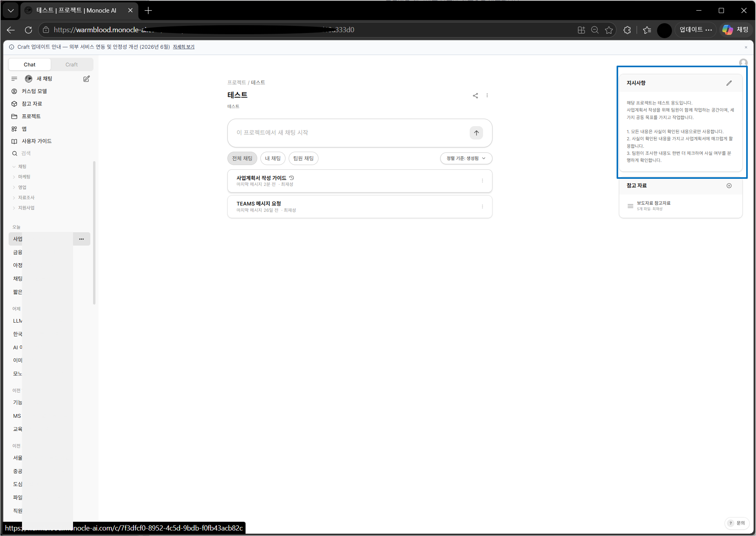756x536 pixels.
Task: Click the 자세히 보기 link in banner
Action: click(x=183, y=47)
